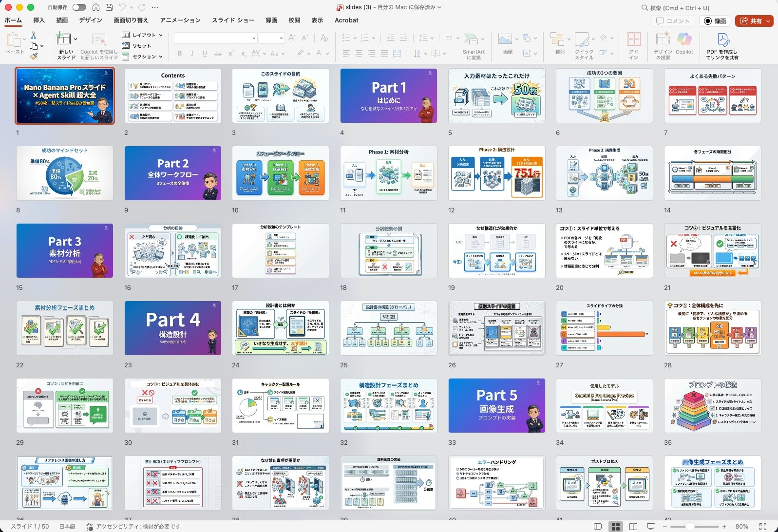Image resolution: width=778 pixels, height=532 pixels.
Task: Open the 共有 button dropdown arrow
Action: 768,21
